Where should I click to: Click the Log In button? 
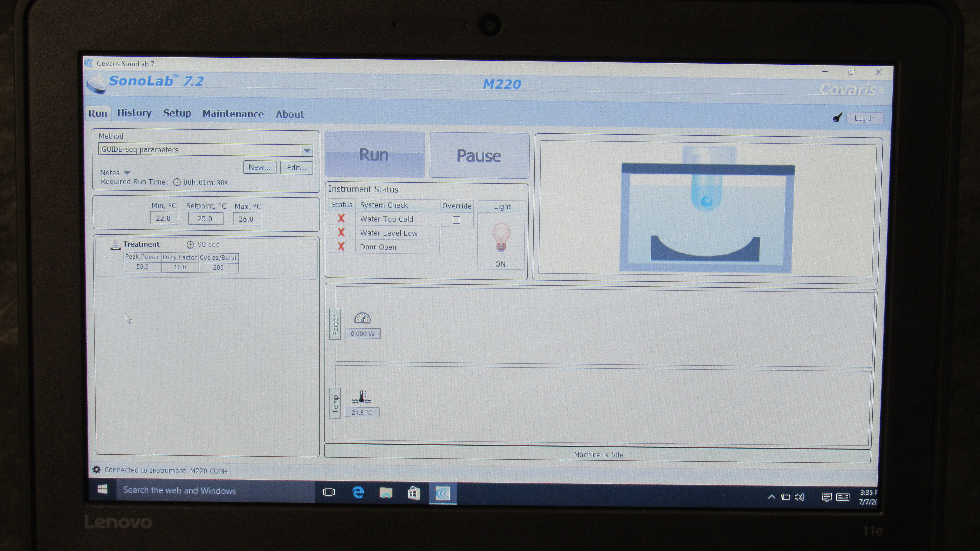tap(865, 118)
